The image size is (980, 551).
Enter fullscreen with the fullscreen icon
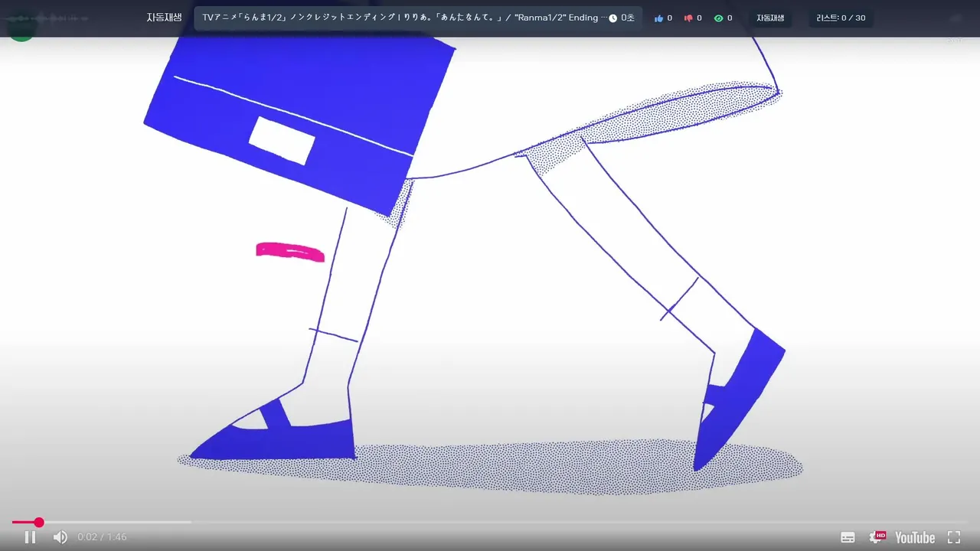[x=954, y=537]
